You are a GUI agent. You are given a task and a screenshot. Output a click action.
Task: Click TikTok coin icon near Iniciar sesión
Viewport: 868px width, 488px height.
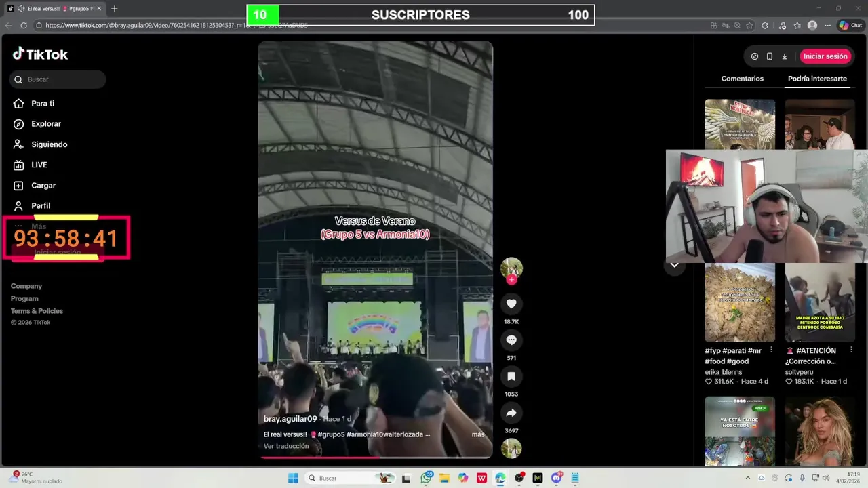pyautogui.click(x=755, y=56)
